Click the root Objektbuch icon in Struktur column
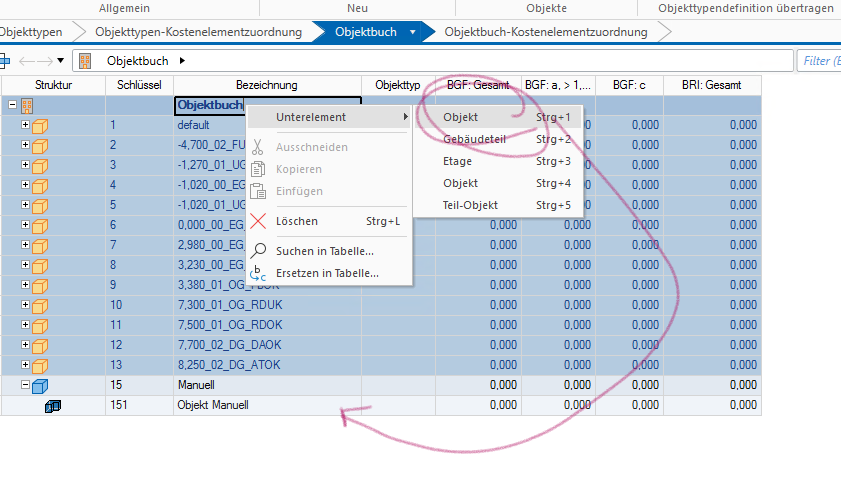This screenshot has width=841, height=489. (x=27, y=105)
